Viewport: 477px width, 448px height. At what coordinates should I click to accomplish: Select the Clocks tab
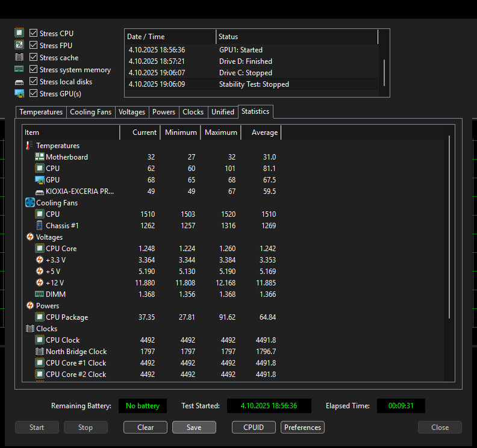pos(193,112)
